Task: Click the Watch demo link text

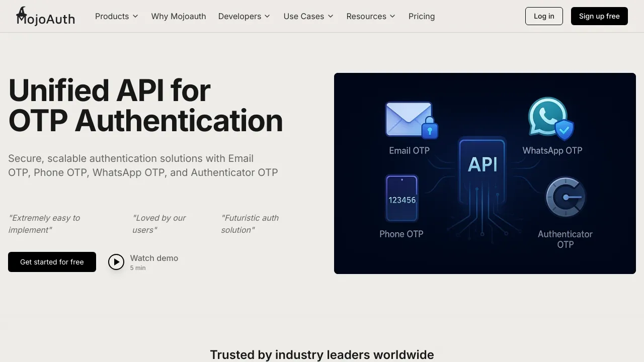Action: tap(154, 258)
